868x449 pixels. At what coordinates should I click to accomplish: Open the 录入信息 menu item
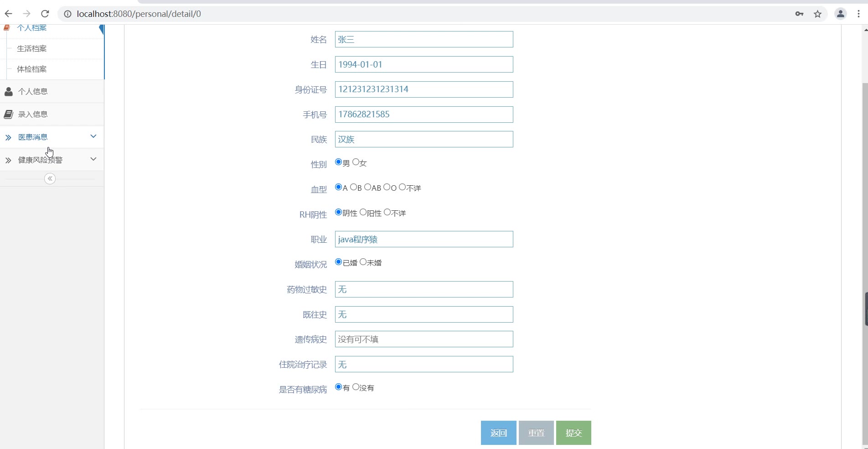(52, 114)
